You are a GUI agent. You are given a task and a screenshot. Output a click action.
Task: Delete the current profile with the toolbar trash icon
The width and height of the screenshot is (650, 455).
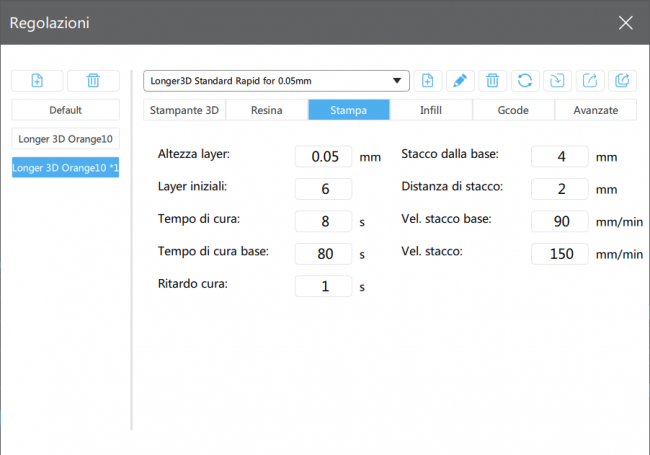[491, 81]
